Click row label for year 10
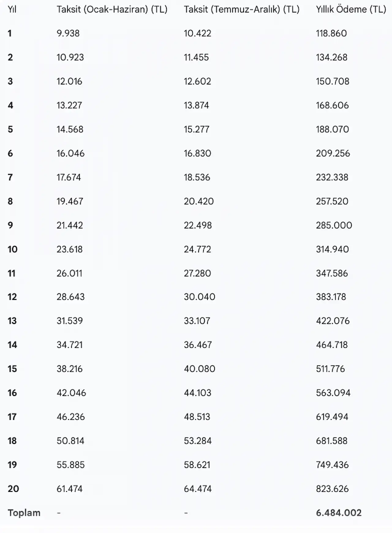 pyautogui.click(x=13, y=249)
